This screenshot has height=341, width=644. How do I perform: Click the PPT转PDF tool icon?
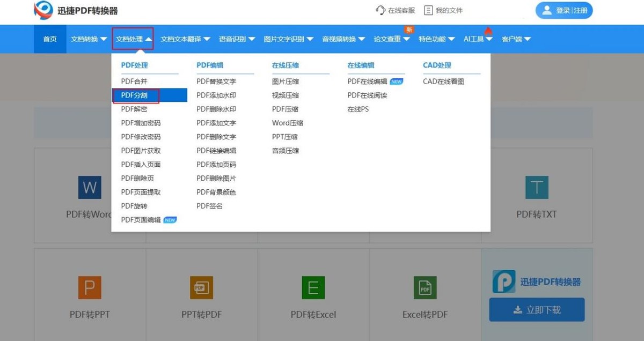click(201, 287)
